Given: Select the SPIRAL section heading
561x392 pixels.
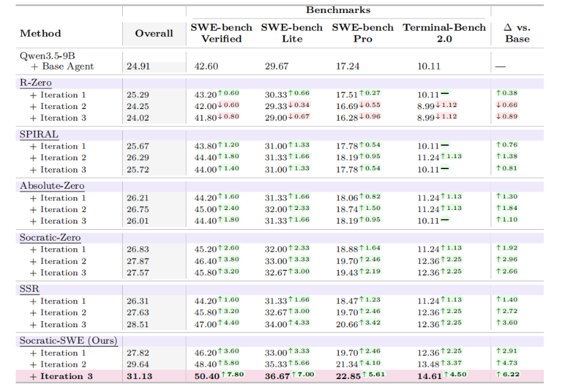Looking at the screenshot, I should (39, 135).
